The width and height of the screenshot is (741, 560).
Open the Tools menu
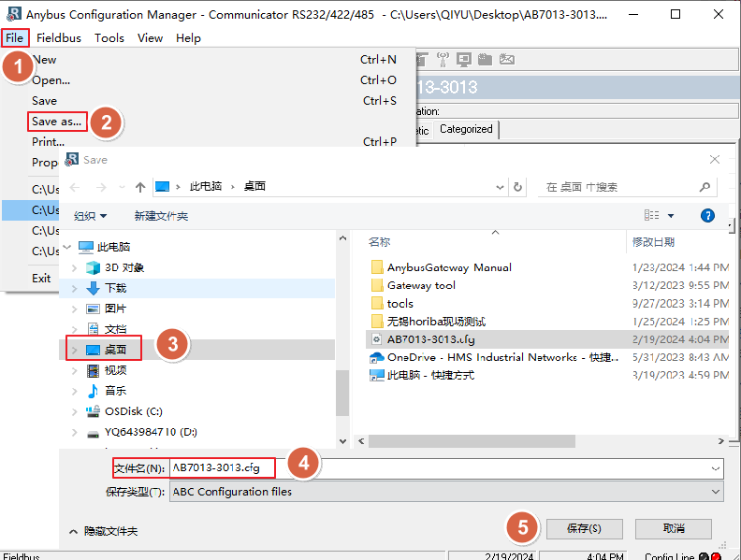(109, 37)
